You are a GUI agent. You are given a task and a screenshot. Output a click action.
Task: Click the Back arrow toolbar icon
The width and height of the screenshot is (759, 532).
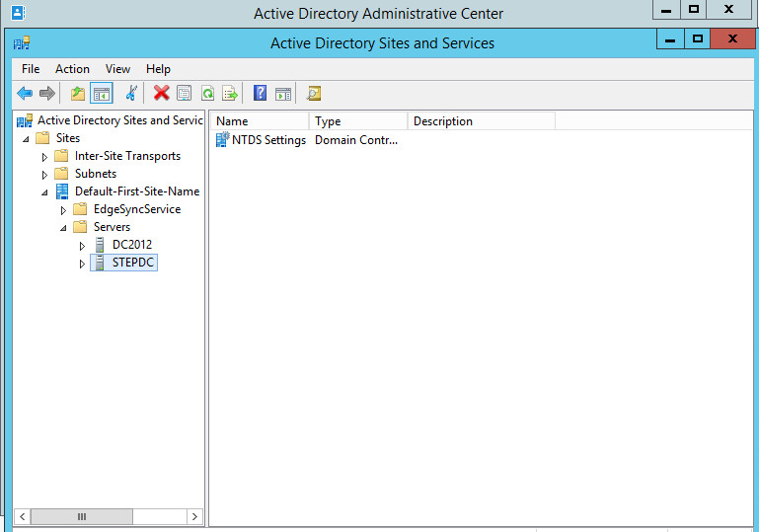[x=25, y=94]
